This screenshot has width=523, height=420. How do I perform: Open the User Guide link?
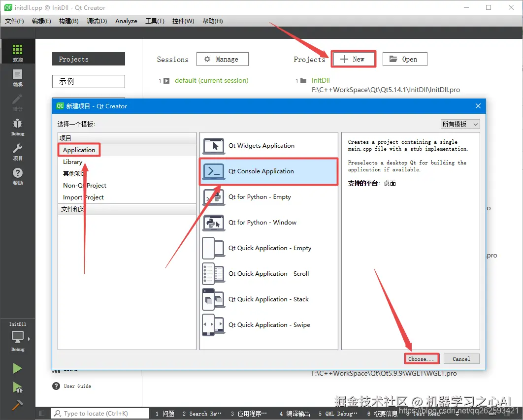coord(77,386)
